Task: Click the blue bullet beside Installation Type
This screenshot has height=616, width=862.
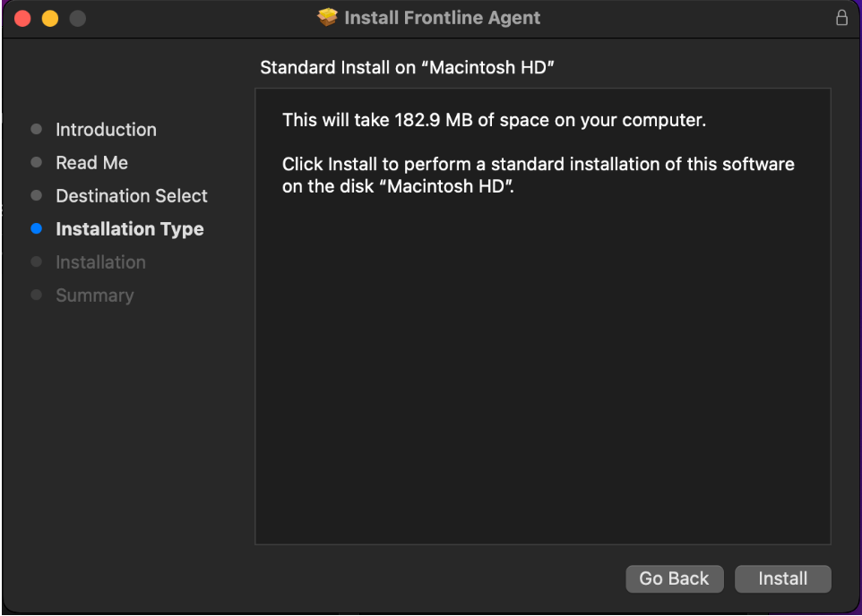Action: pyautogui.click(x=36, y=229)
